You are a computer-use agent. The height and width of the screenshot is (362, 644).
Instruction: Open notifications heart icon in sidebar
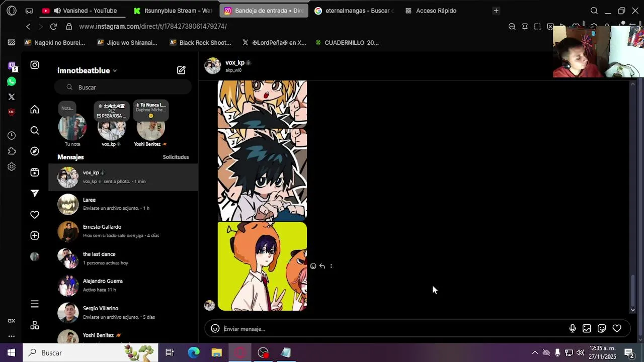pos(35,215)
